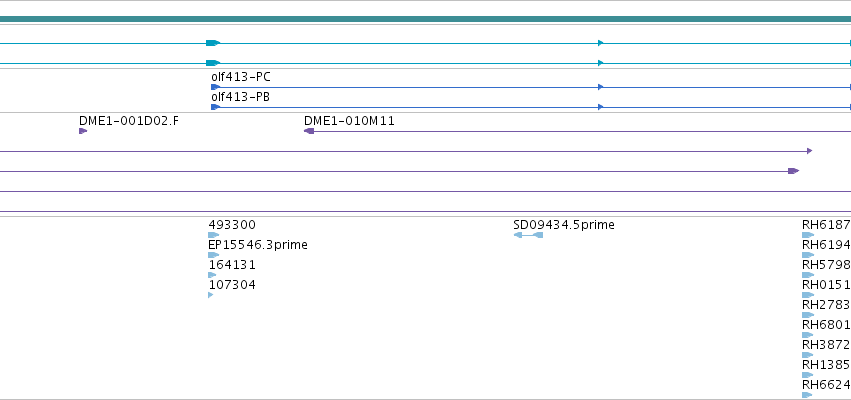Select the EP15546.3prime label
Viewport: 851px width, 400px height.
click(x=258, y=245)
